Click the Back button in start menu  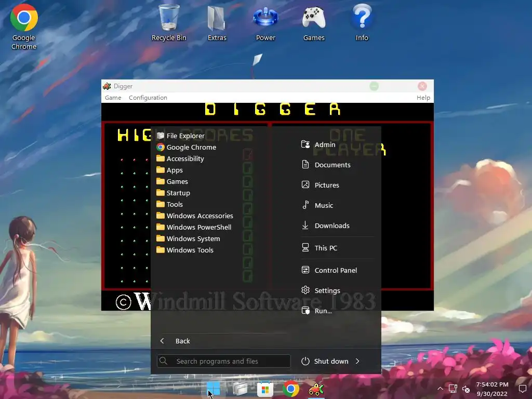pos(175,341)
